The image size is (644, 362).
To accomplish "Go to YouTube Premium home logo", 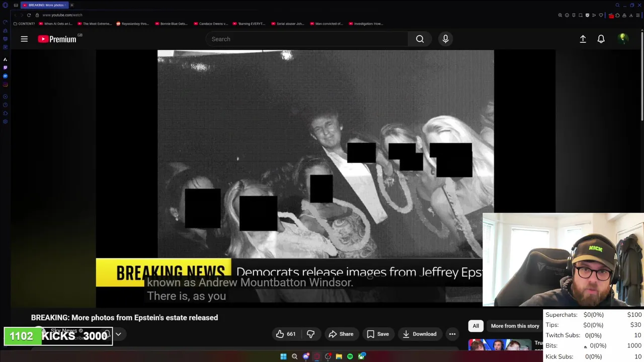I will (57, 39).
